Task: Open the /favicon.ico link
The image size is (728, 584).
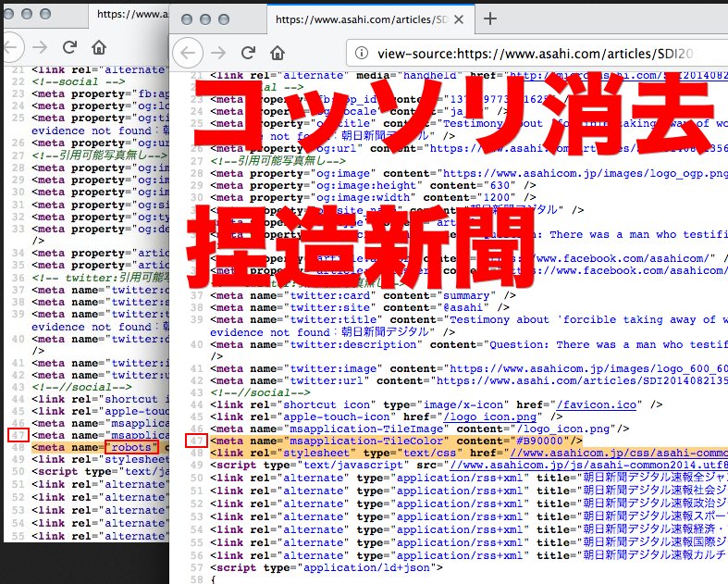Action: (x=597, y=404)
